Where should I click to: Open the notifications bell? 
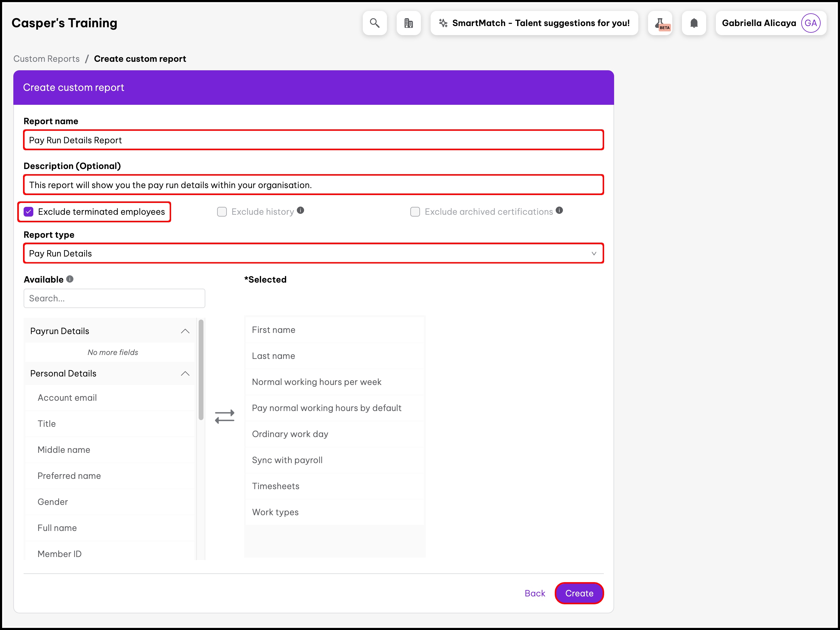693,23
